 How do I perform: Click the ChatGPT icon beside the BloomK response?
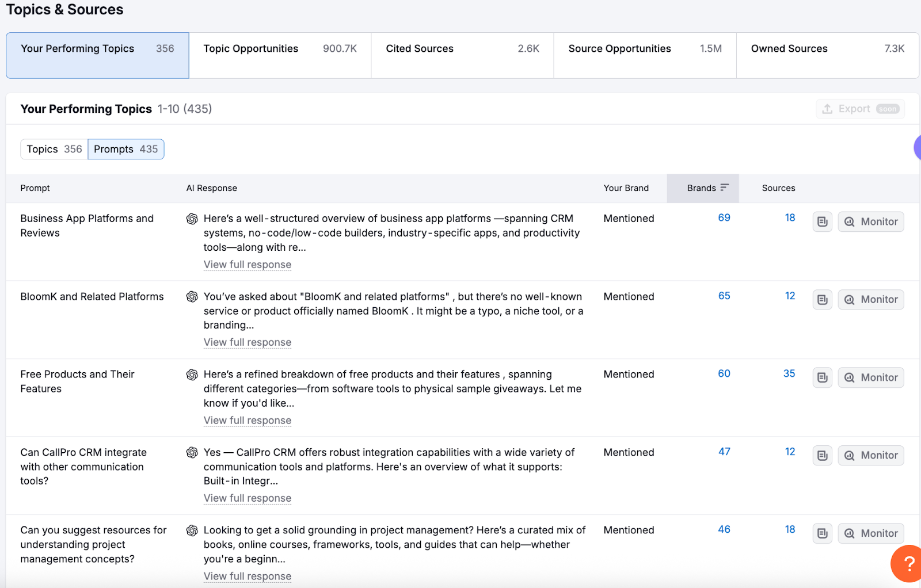(192, 297)
